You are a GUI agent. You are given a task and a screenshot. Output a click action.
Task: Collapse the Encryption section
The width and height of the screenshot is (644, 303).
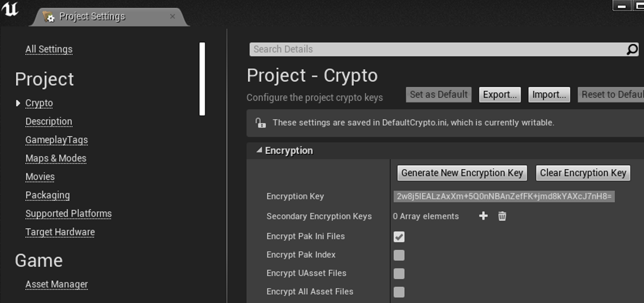(x=259, y=150)
